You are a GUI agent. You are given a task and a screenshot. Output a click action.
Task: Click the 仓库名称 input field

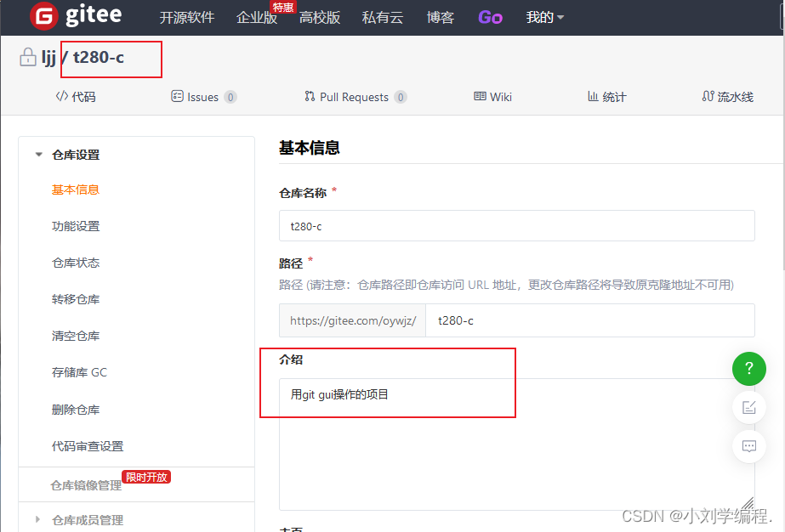[516, 226]
